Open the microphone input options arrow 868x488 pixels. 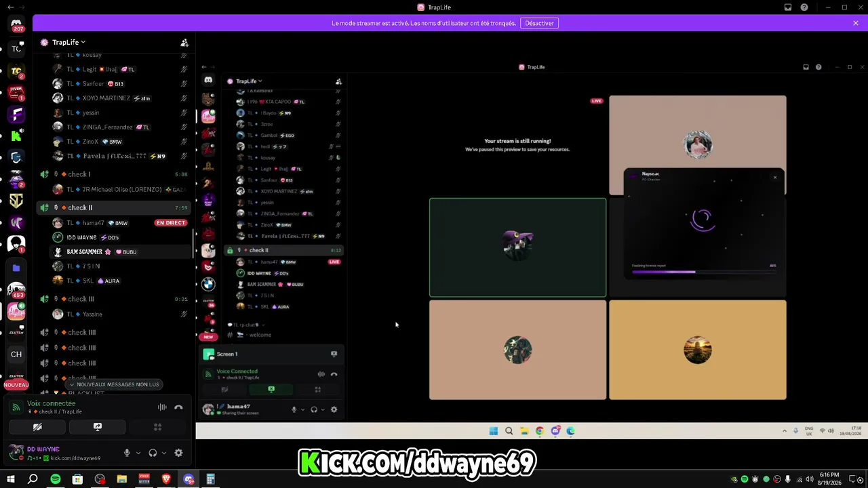pos(138,453)
